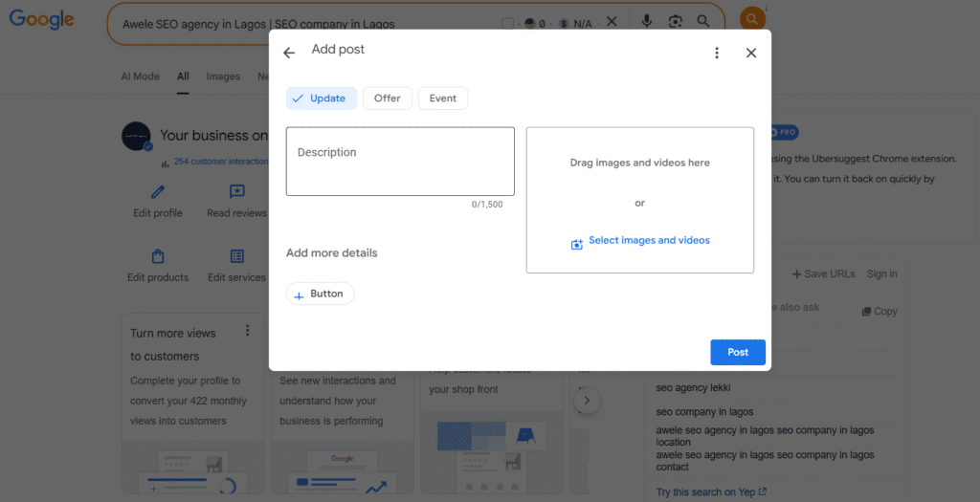The image size is (980, 502).
Task: Click the Google Lens image search icon
Action: [676, 21]
